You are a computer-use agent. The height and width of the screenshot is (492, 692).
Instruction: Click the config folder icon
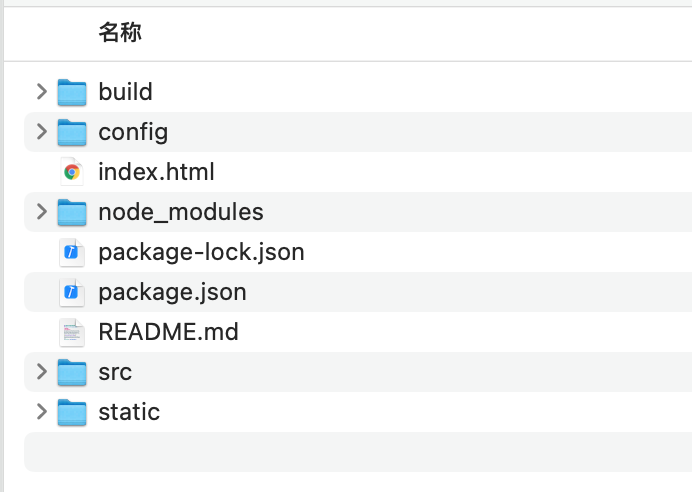[x=72, y=132]
